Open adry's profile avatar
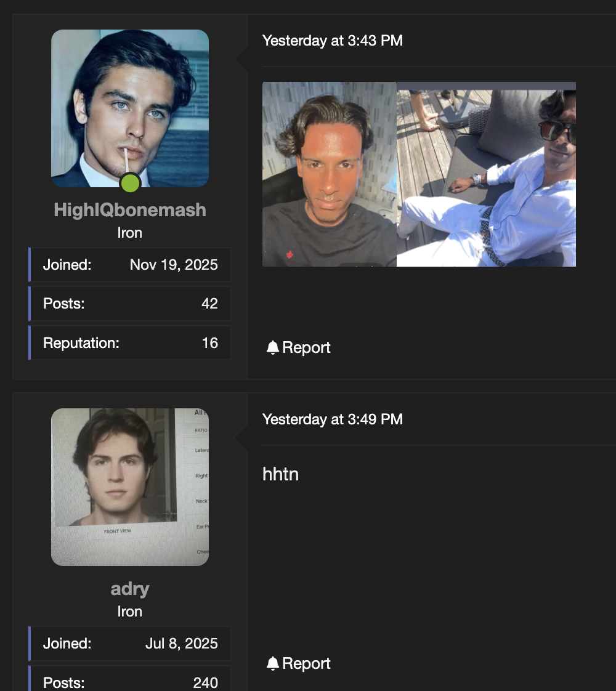The image size is (616, 691). point(129,487)
